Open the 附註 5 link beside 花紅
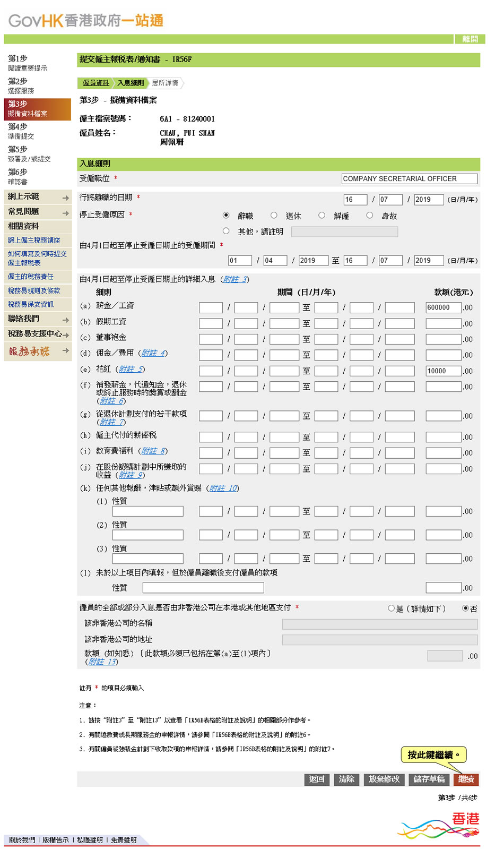The width and height of the screenshot is (504, 849). [x=131, y=369]
